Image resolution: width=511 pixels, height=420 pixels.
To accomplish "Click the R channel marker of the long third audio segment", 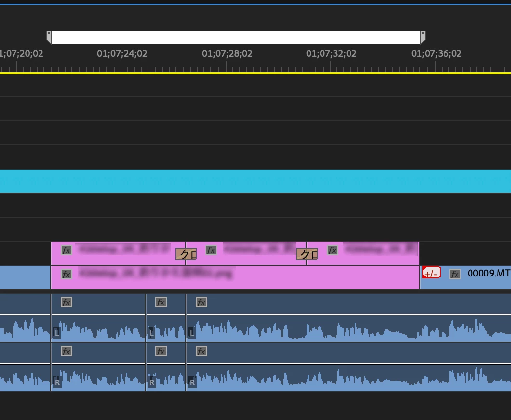I will coord(192,381).
